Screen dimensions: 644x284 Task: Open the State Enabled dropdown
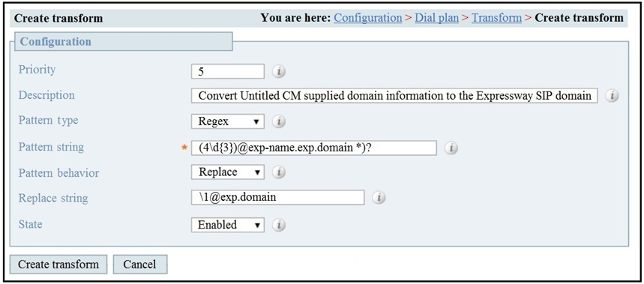pos(228,225)
